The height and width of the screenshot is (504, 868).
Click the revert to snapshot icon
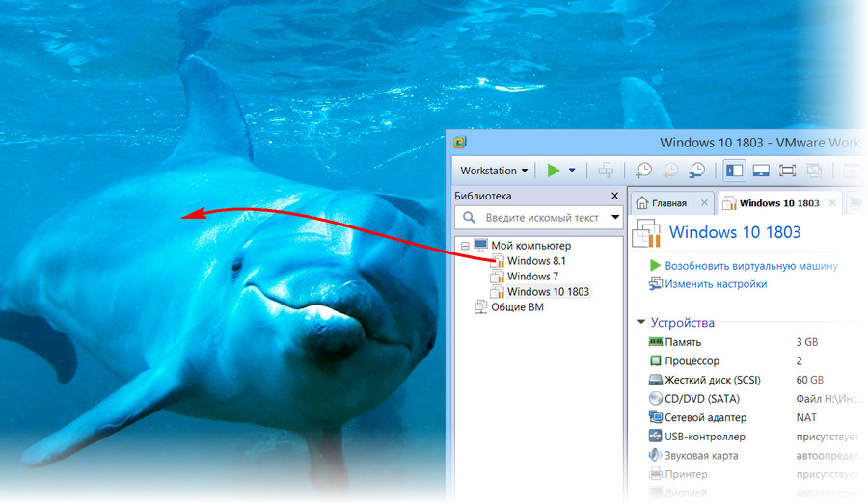pyautogui.click(x=670, y=171)
